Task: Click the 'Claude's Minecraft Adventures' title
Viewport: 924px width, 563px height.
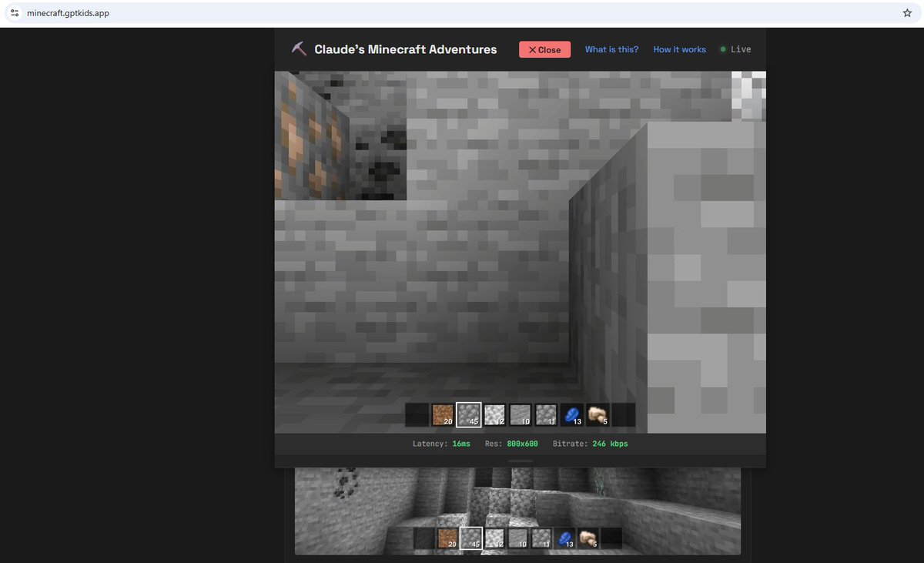Action: [406, 49]
